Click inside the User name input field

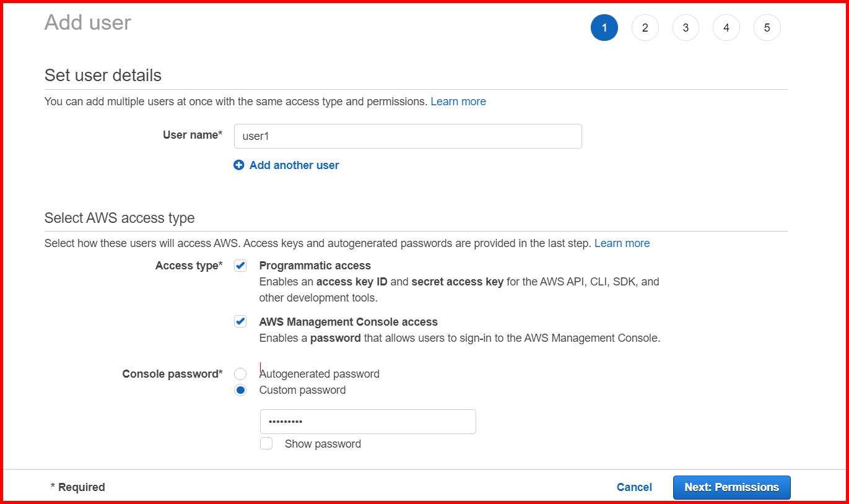[407, 136]
